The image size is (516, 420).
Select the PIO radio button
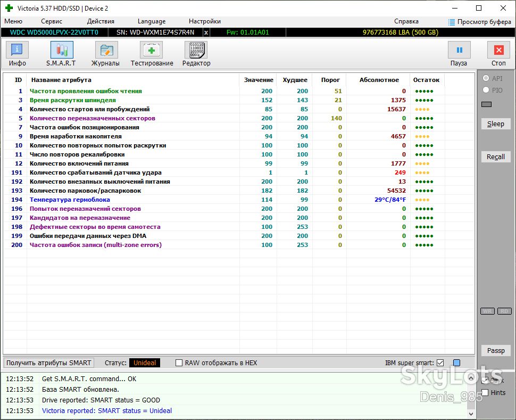tap(486, 90)
